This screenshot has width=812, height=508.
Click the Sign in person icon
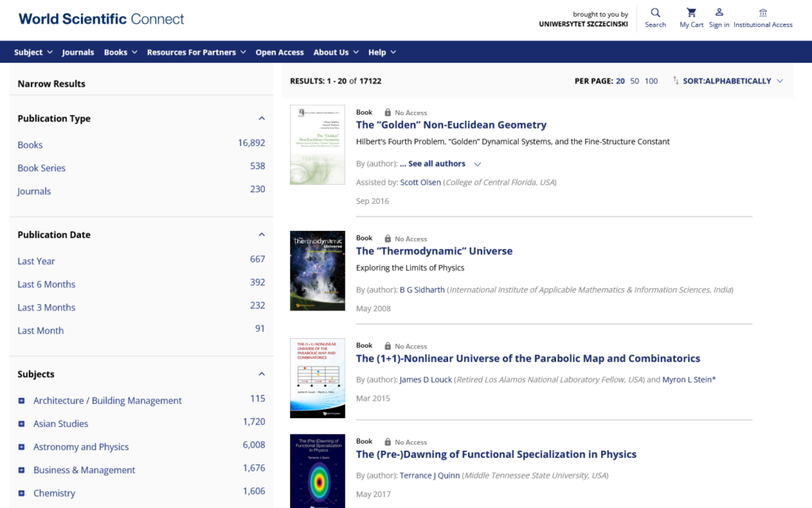pos(719,13)
